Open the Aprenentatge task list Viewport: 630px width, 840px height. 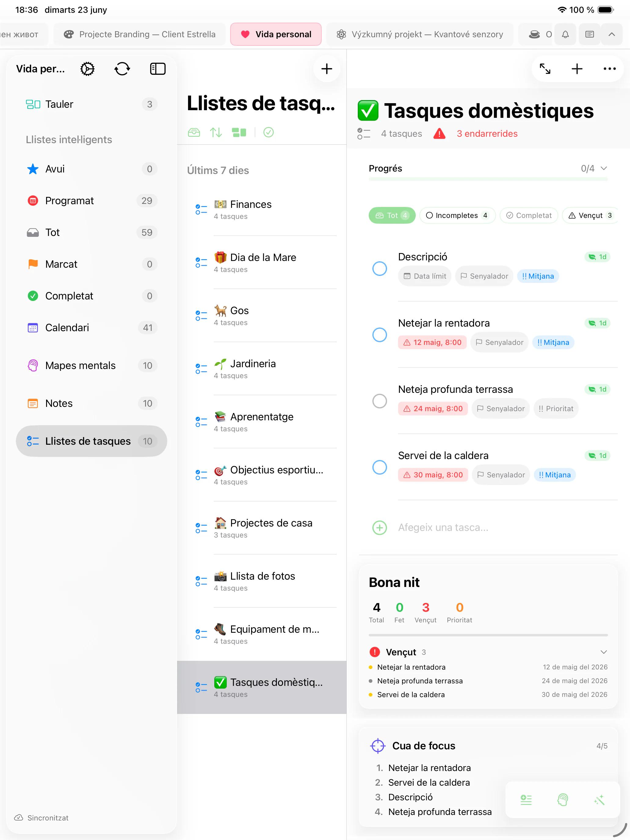pyautogui.click(x=262, y=422)
